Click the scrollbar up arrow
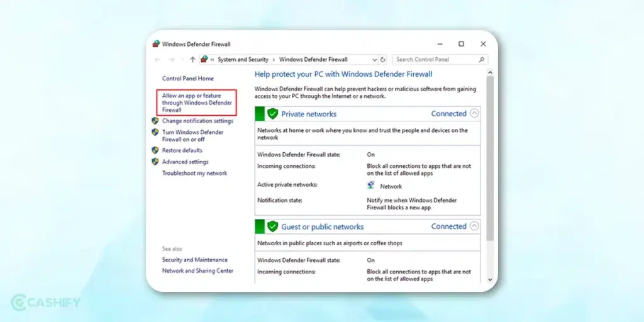Viewport: 644px width, 322px height. coord(489,72)
